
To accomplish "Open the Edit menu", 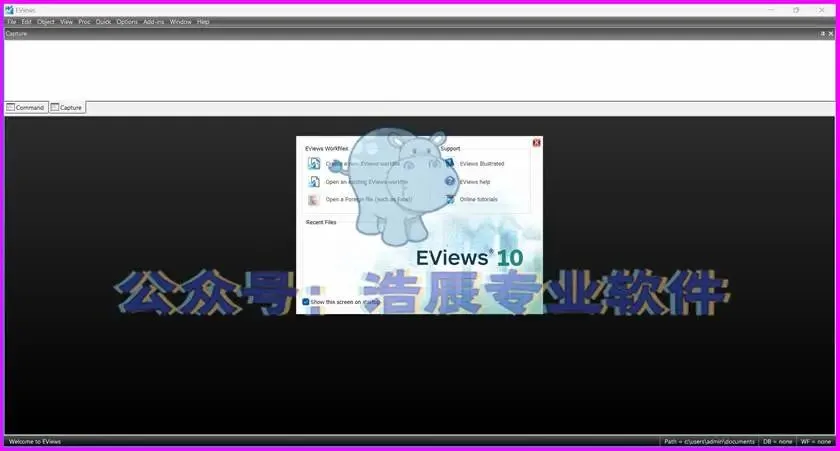I will tap(26, 22).
